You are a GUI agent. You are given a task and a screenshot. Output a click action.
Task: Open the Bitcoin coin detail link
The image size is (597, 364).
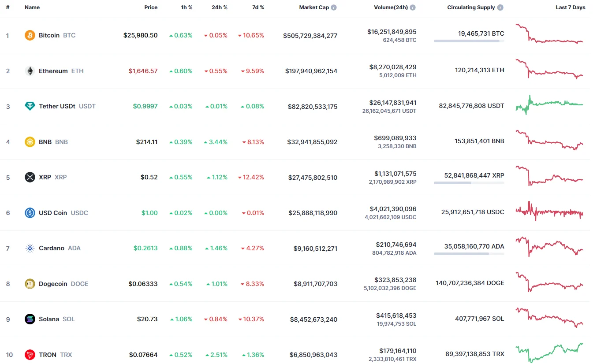click(49, 35)
